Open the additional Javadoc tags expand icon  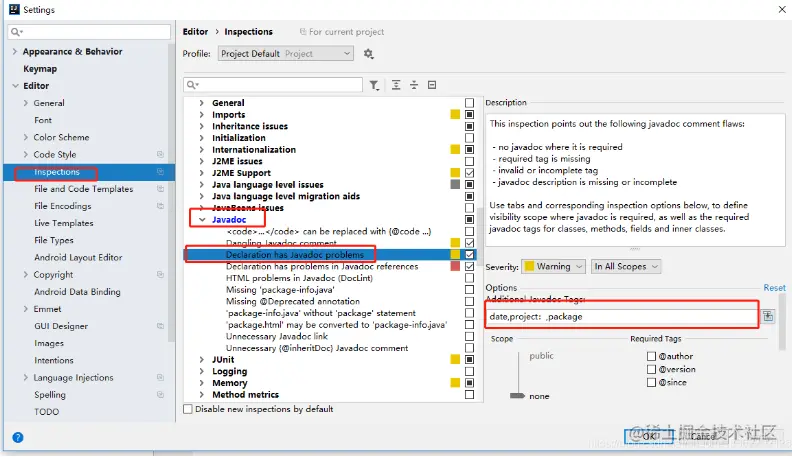[768, 317]
